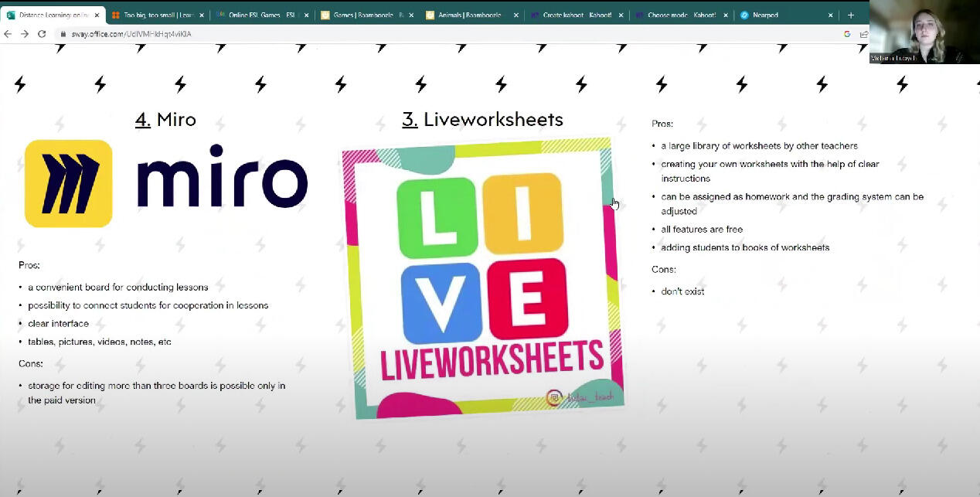Click 'a convenient board for conducting lessons'
980x497 pixels.
pos(118,287)
